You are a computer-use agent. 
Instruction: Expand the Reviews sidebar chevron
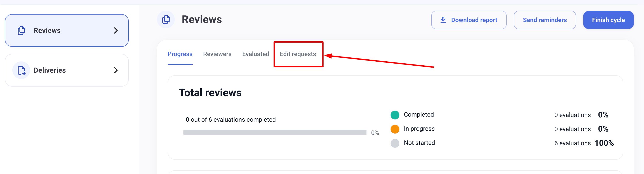116,30
